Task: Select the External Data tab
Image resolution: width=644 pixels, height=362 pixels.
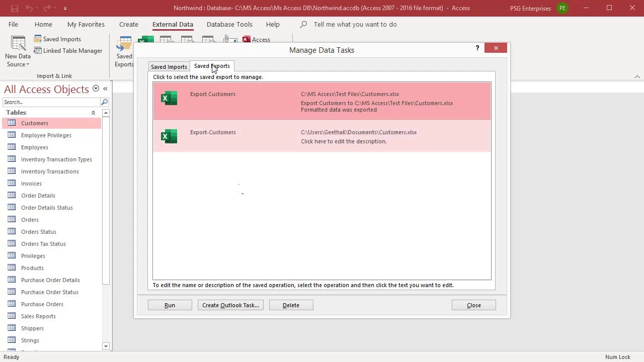Action: [x=173, y=24]
